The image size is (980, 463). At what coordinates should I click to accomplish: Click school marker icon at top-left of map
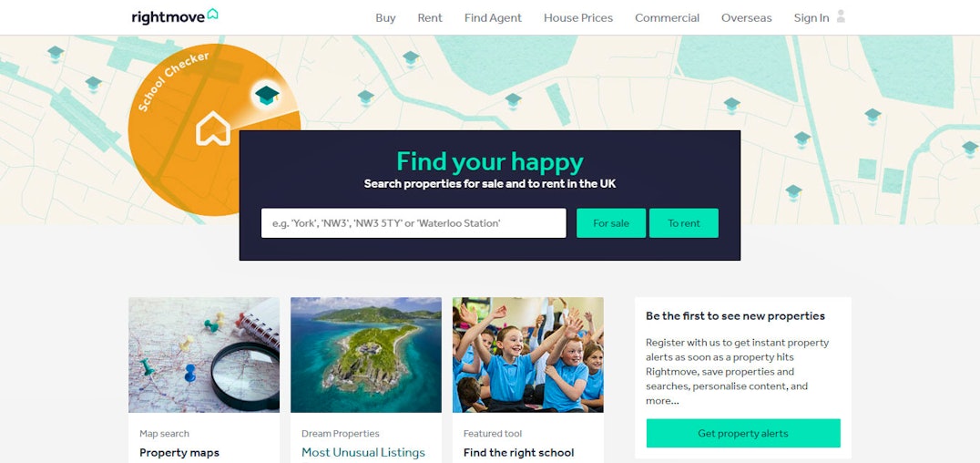pyautogui.click(x=56, y=53)
